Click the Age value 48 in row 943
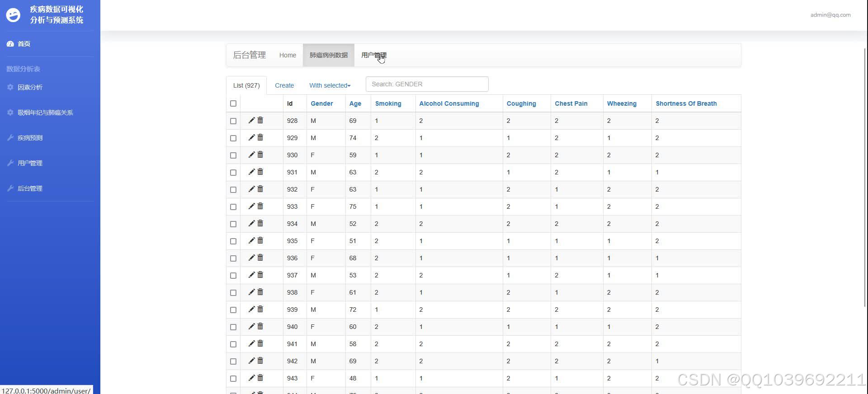 353,378
